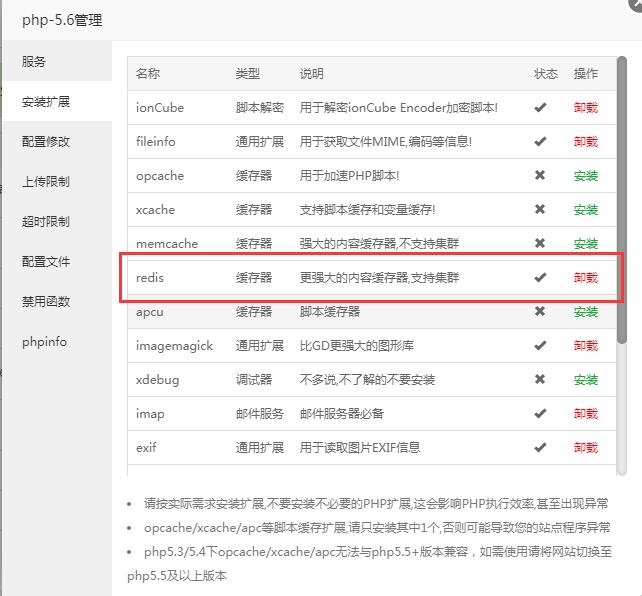Select the 安装扩展 sidebar tab
Screen dimensions: 642x596
tap(57, 101)
